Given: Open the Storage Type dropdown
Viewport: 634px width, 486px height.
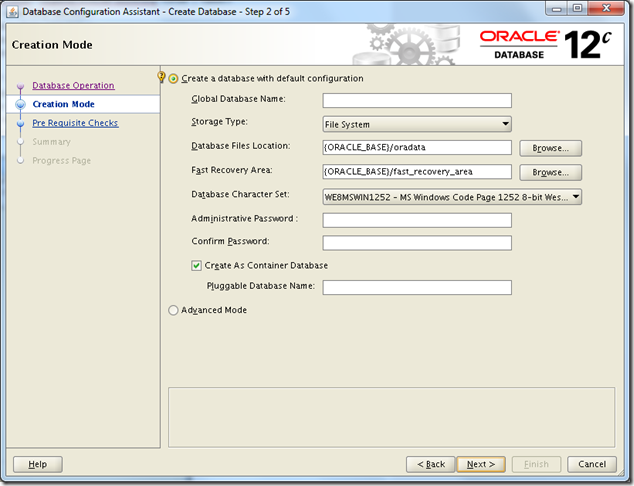Looking at the screenshot, I should (417, 125).
